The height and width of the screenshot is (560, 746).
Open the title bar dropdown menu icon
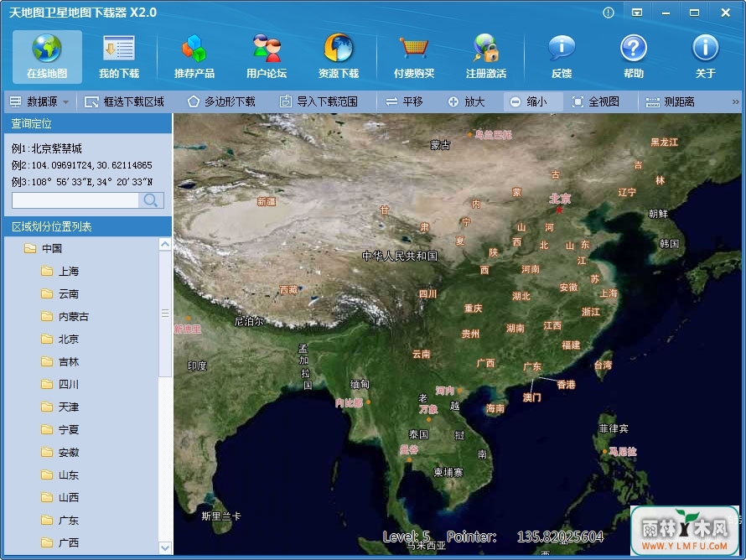637,13
